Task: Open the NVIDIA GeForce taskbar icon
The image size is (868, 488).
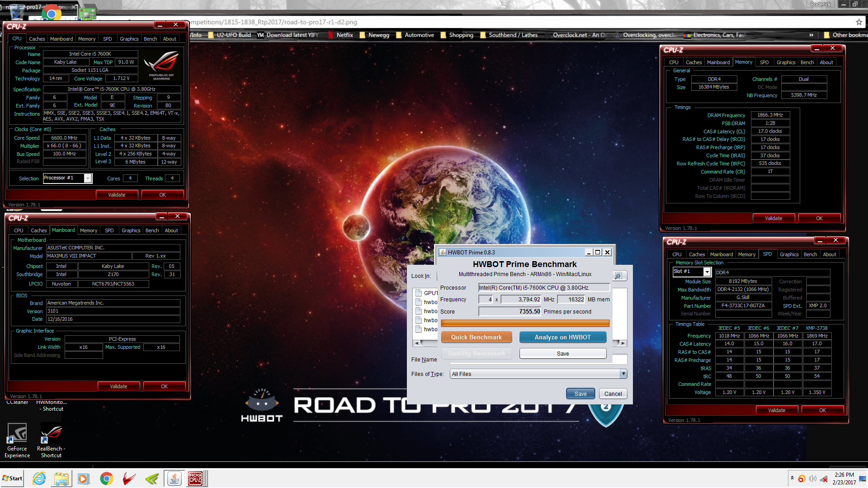Action: click(x=152, y=479)
